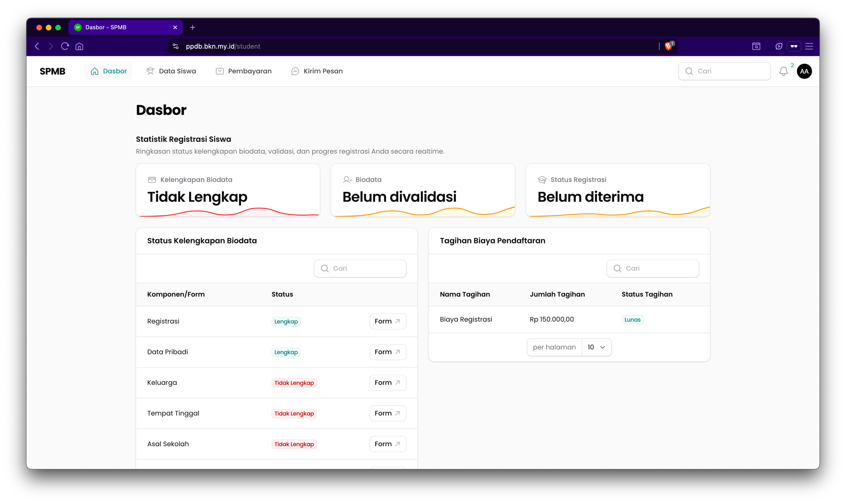Open the Form button for Registrasi
This screenshot has width=846, height=504.
(x=387, y=321)
